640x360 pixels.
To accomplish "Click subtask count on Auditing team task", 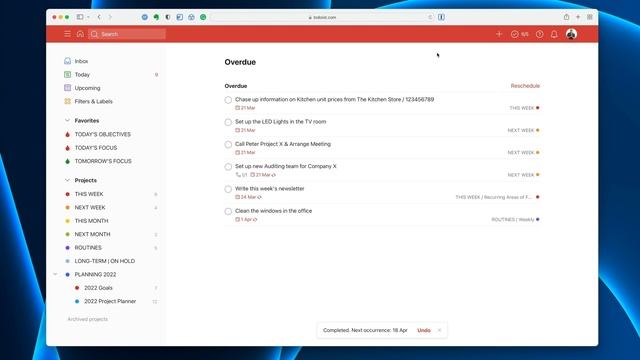I will [x=242, y=175].
